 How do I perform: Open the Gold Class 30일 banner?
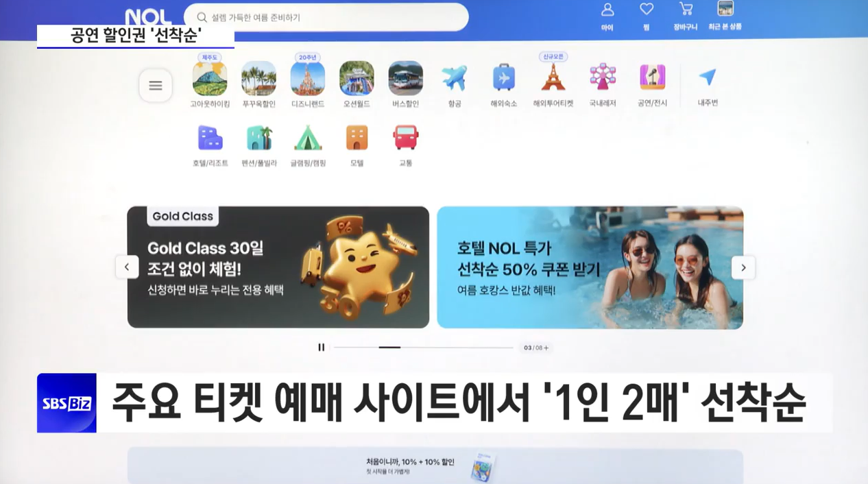(278, 267)
